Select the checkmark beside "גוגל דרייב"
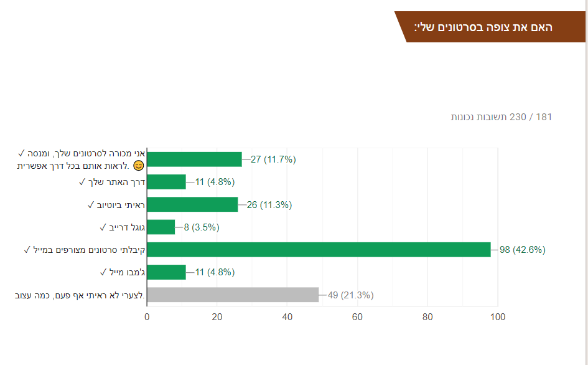The width and height of the screenshot is (588, 365). (103, 227)
